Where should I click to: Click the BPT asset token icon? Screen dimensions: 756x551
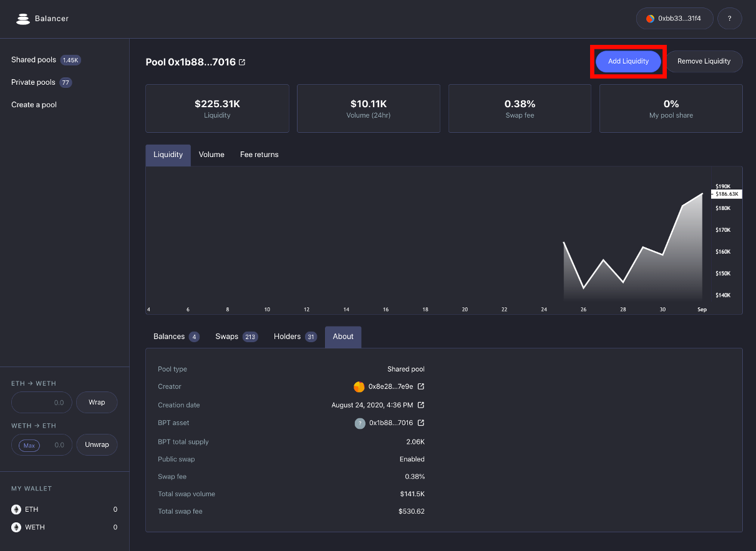(x=361, y=423)
